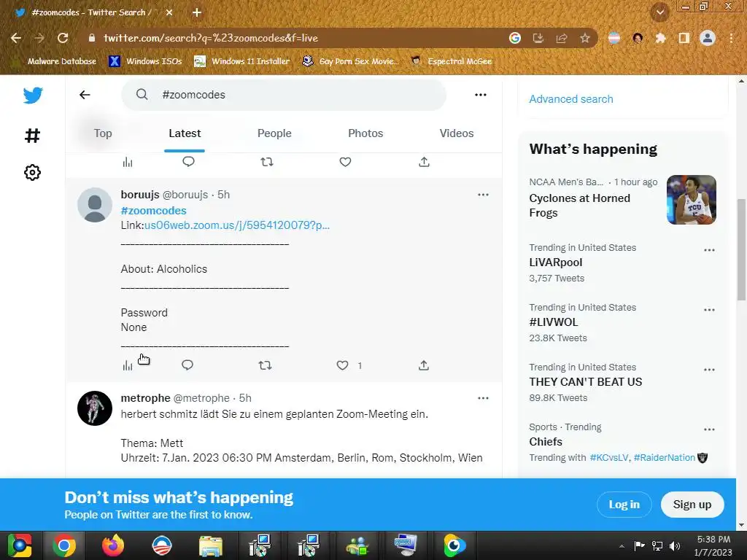This screenshot has height=560, width=747.
Task: Click the #zoomcodes search field
Action: click(284, 95)
